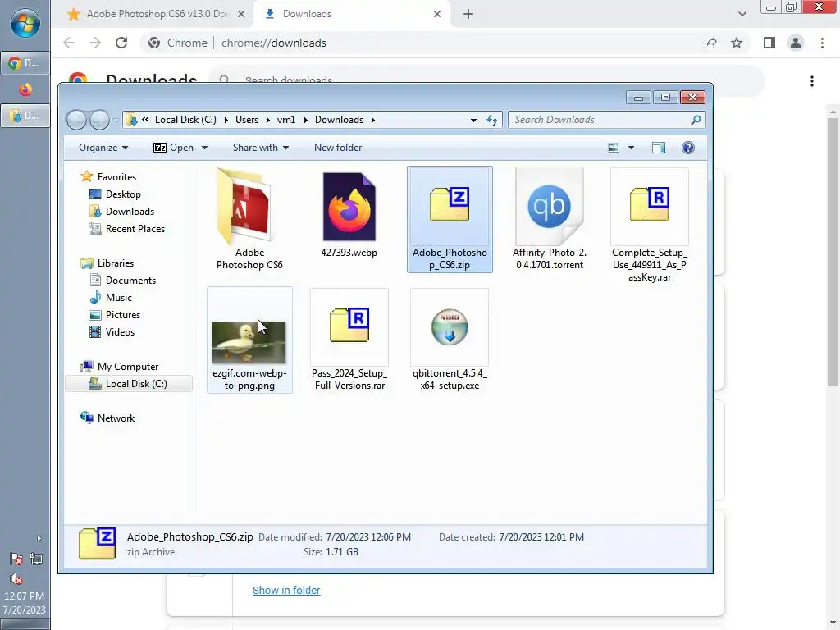Click the Firefox taskbar icon
The image size is (840, 630).
point(25,89)
